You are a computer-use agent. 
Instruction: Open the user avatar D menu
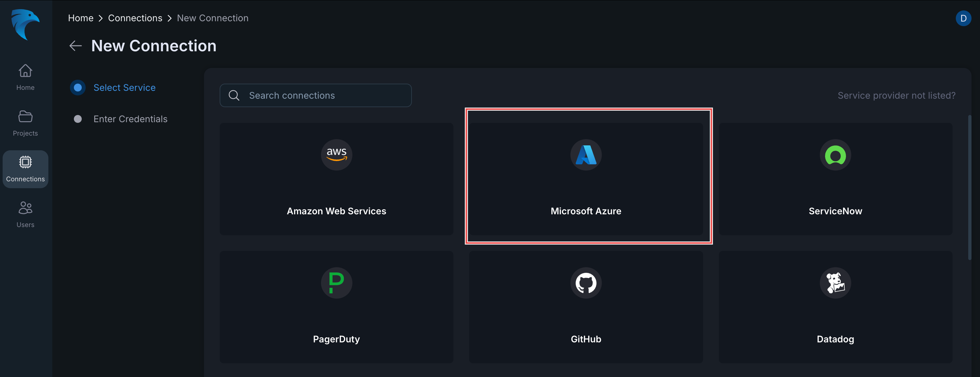(963, 18)
